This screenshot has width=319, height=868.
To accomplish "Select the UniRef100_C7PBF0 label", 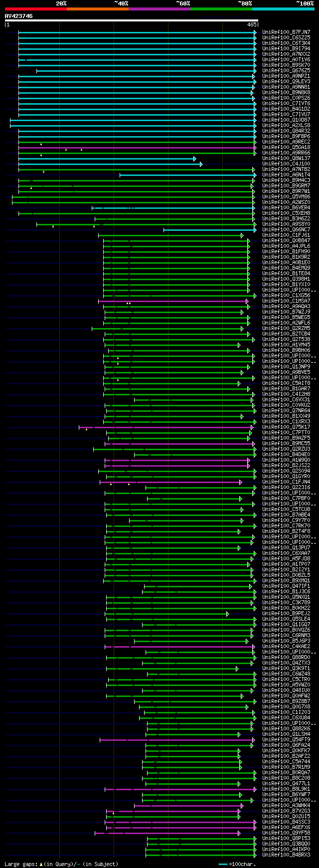I will 286,498.
